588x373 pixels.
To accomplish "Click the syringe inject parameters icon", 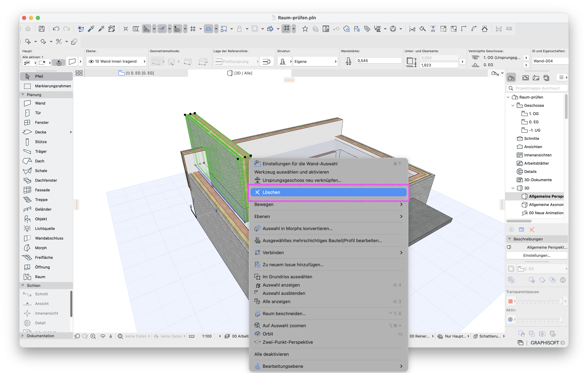I will [101, 29].
